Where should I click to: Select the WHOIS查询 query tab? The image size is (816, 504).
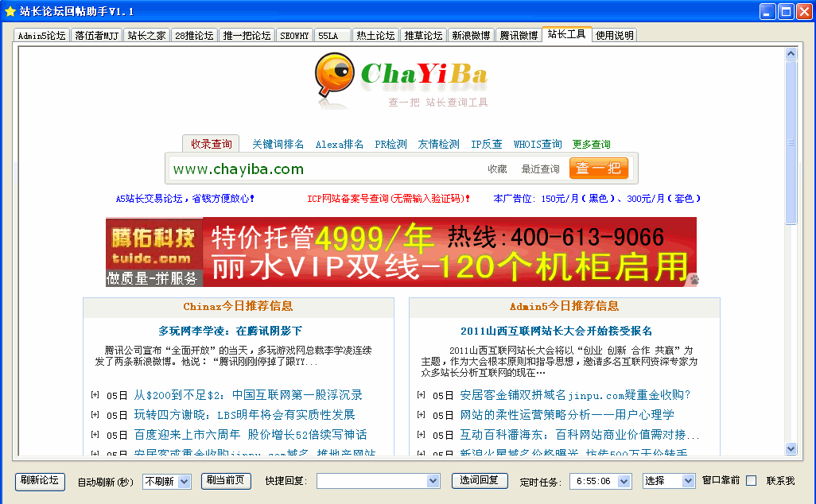click(538, 144)
